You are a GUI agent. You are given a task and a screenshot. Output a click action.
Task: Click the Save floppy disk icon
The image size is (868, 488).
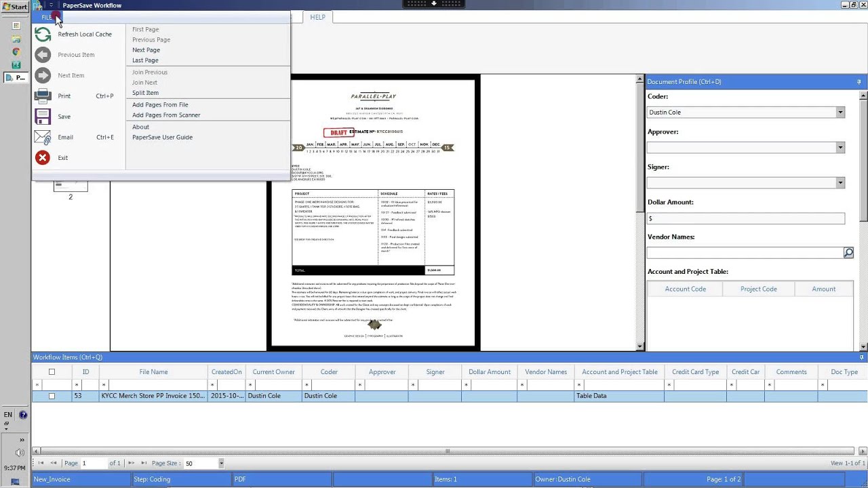(x=43, y=117)
